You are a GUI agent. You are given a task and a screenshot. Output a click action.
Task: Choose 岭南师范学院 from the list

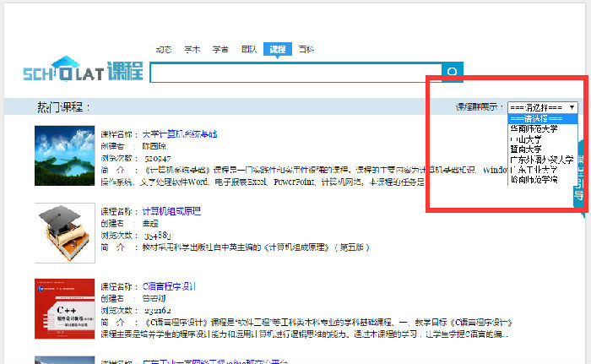[542, 180]
